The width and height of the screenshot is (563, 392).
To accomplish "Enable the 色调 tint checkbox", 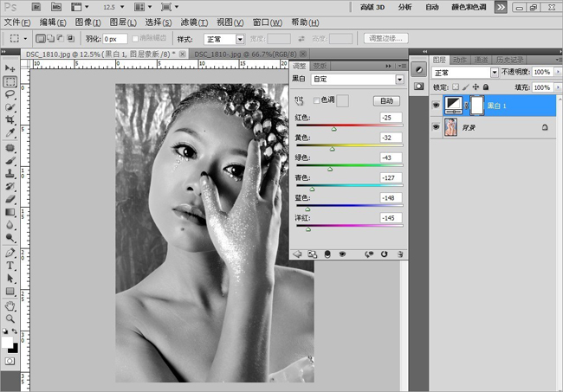I will point(316,100).
